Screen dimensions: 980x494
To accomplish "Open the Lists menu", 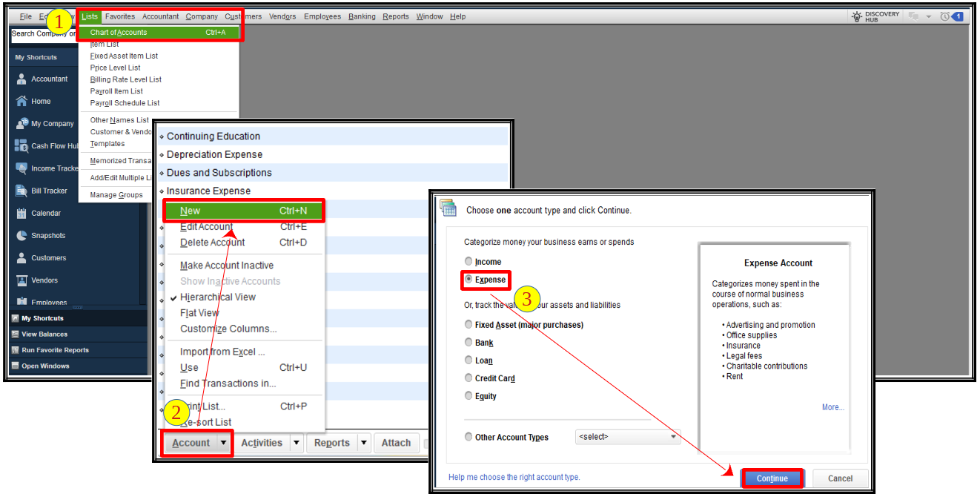I will pyautogui.click(x=89, y=16).
